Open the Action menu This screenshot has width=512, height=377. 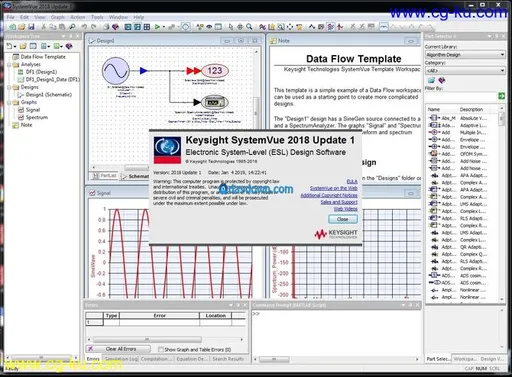[x=78, y=17]
